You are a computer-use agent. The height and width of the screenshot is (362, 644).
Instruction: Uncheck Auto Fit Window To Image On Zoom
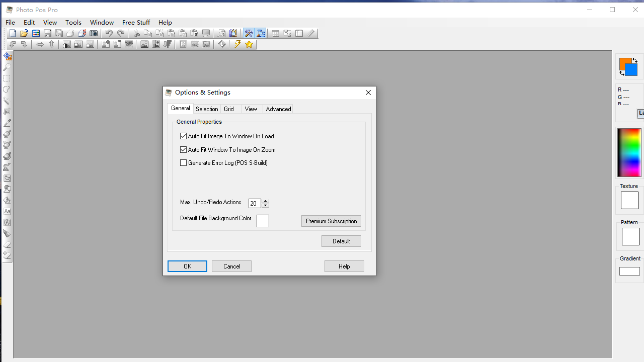(x=184, y=150)
